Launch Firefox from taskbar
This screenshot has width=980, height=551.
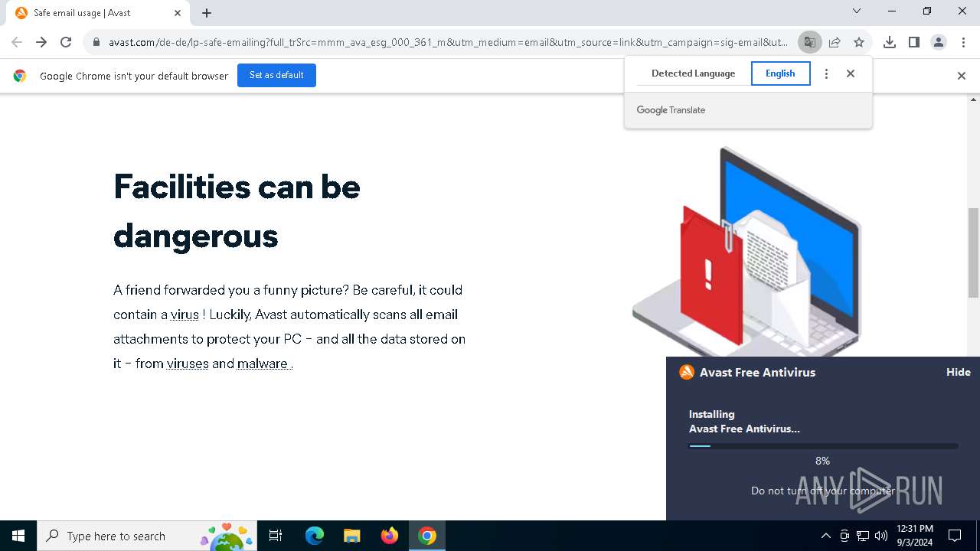tap(390, 536)
